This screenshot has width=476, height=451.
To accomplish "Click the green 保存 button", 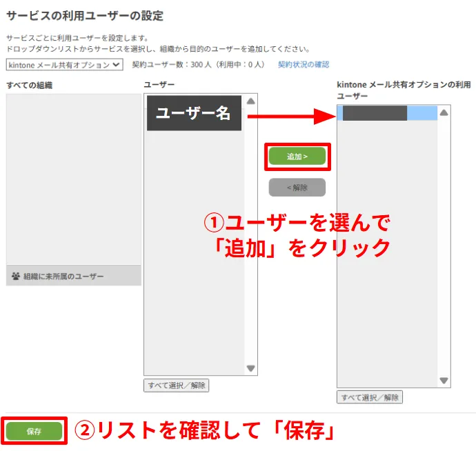I will coord(34,431).
